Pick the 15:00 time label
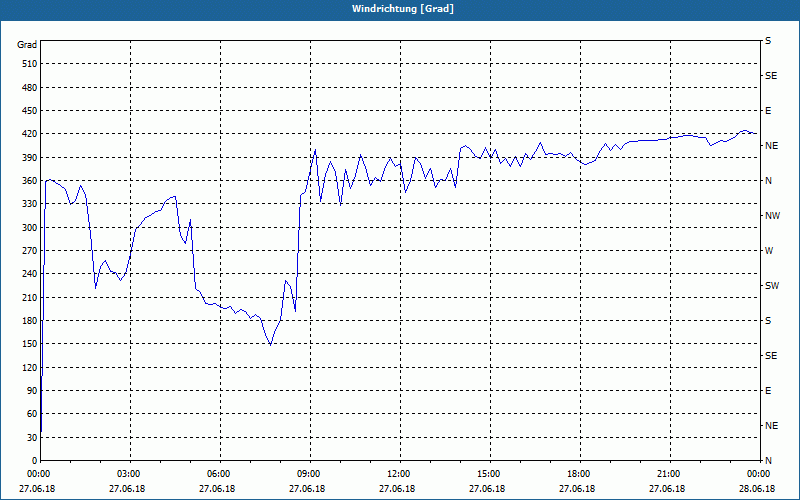Screen dimensions: 800x500 (490, 474)
